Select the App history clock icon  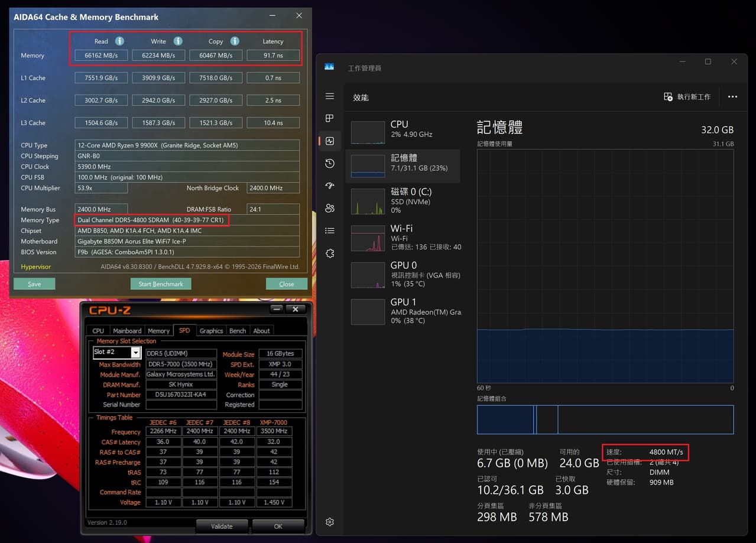pyautogui.click(x=330, y=163)
